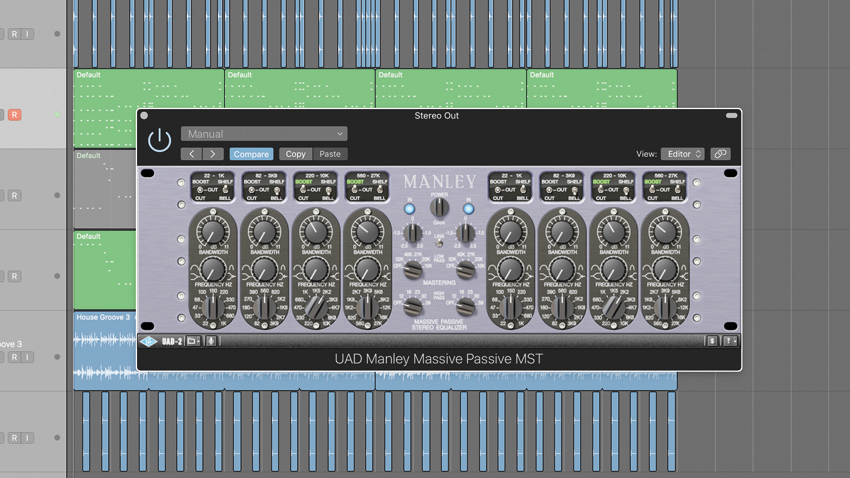
Task: Click left 220-10K frequency selector knob
Action: 315,308
